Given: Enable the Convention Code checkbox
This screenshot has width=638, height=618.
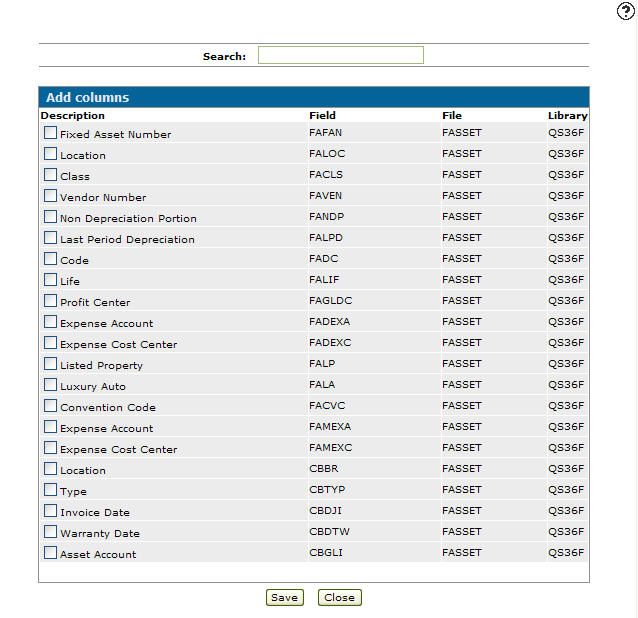Looking at the screenshot, I should click(50, 406).
